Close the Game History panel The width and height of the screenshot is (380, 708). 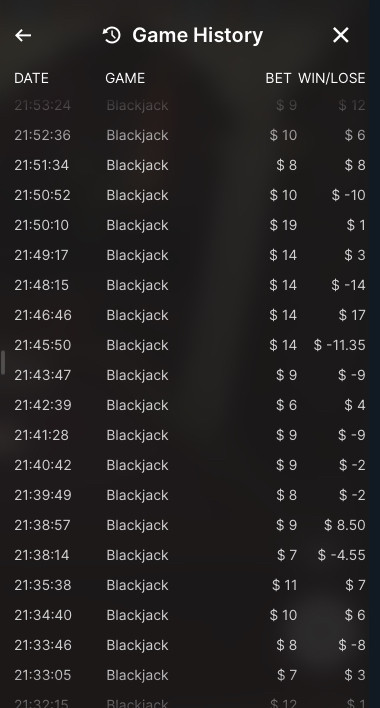click(341, 35)
